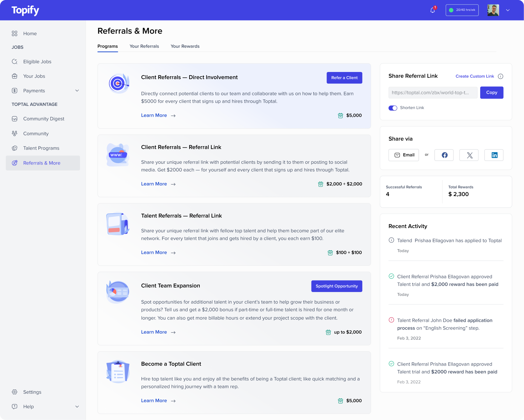Share via LinkedIn icon
Screen dimensions: 524x420
pos(494,155)
